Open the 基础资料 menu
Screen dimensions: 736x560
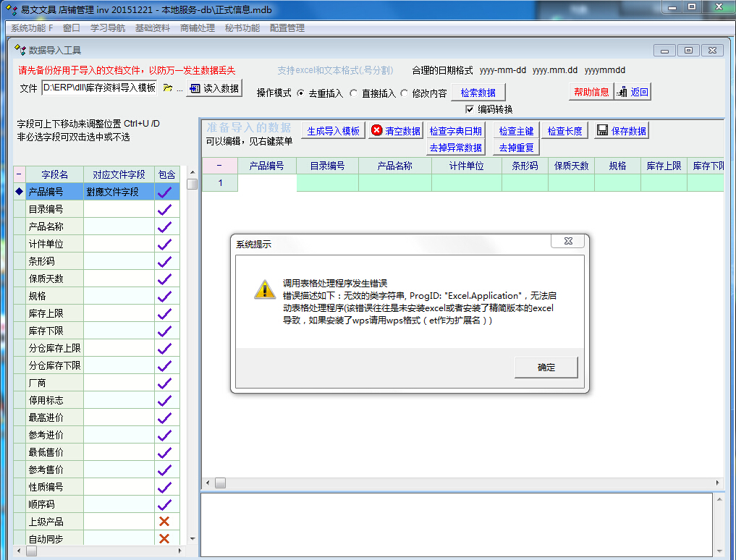tap(153, 28)
